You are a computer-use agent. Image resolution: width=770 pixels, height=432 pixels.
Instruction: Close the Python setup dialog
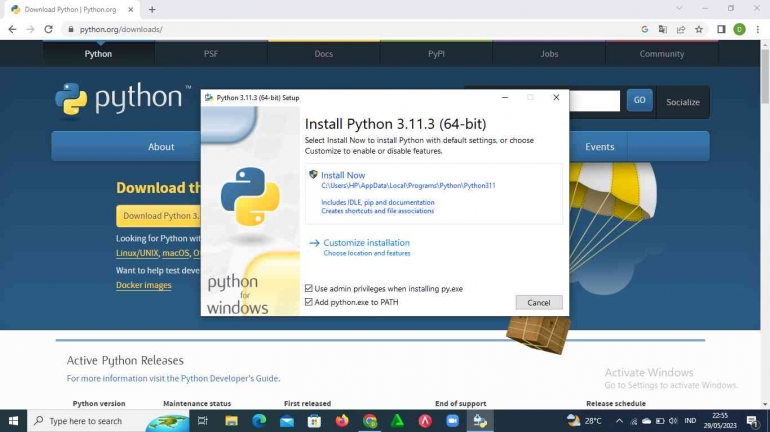pos(556,97)
